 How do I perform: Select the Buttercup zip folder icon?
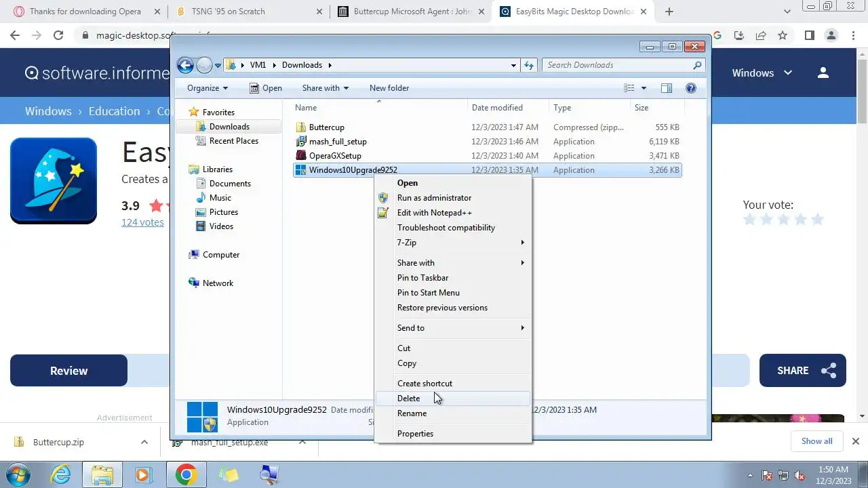click(301, 127)
